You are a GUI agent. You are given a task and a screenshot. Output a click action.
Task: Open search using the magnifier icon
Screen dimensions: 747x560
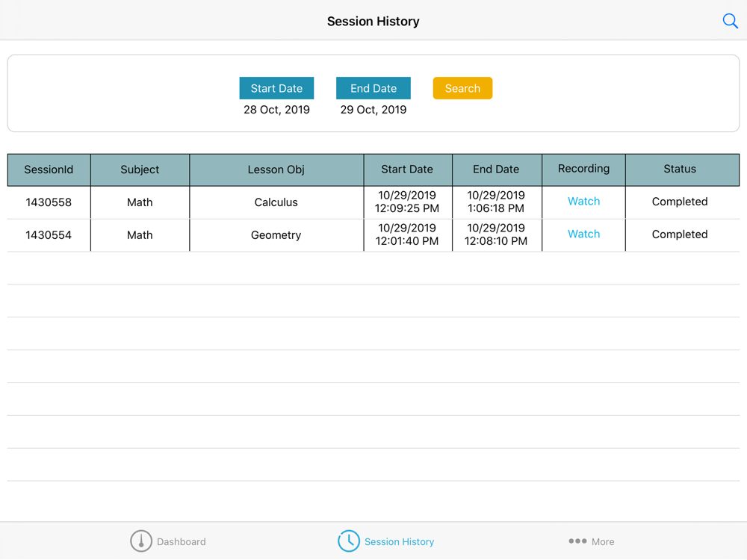coord(731,21)
